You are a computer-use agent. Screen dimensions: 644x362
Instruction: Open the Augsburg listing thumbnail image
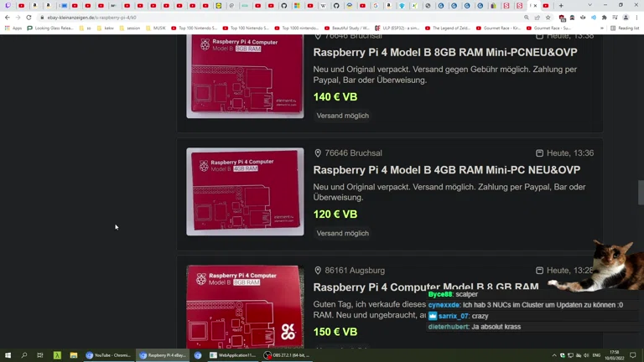point(245,307)
